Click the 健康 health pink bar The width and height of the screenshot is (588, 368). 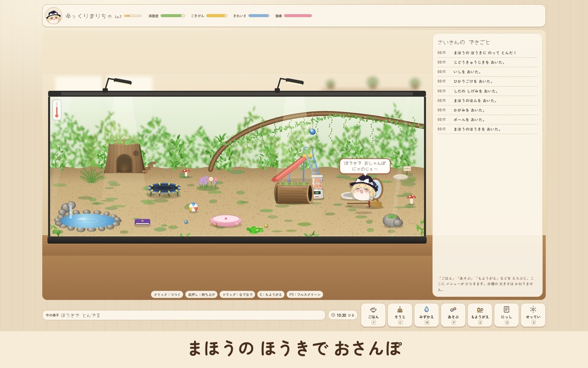point(298,16)
